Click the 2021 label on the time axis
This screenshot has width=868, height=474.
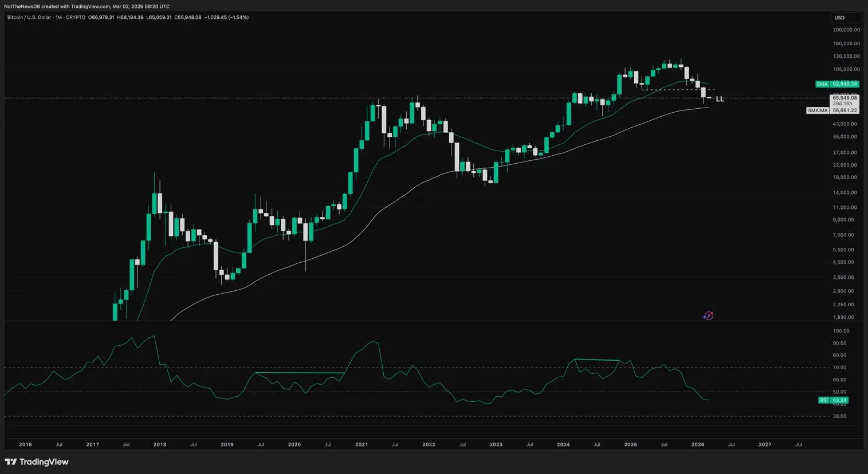[362, 444]
